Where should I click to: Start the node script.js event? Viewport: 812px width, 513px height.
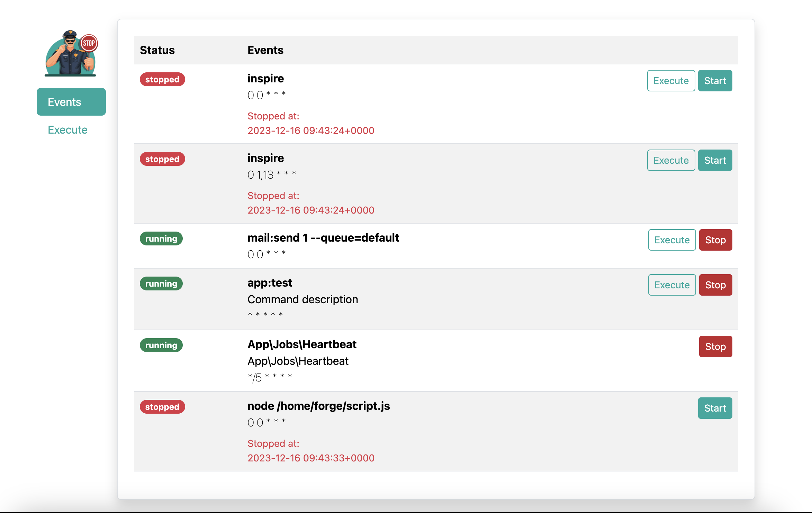pos(715,408)
